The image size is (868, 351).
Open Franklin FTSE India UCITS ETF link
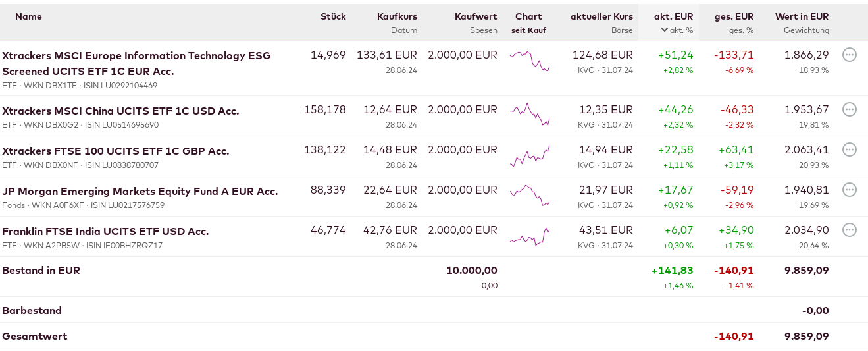[x=105, y=231]
